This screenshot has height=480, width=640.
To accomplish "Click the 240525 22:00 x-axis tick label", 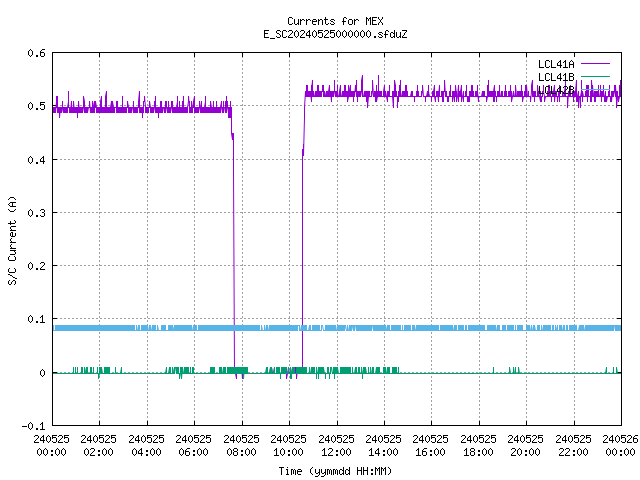I will click(x=573, y=445).
